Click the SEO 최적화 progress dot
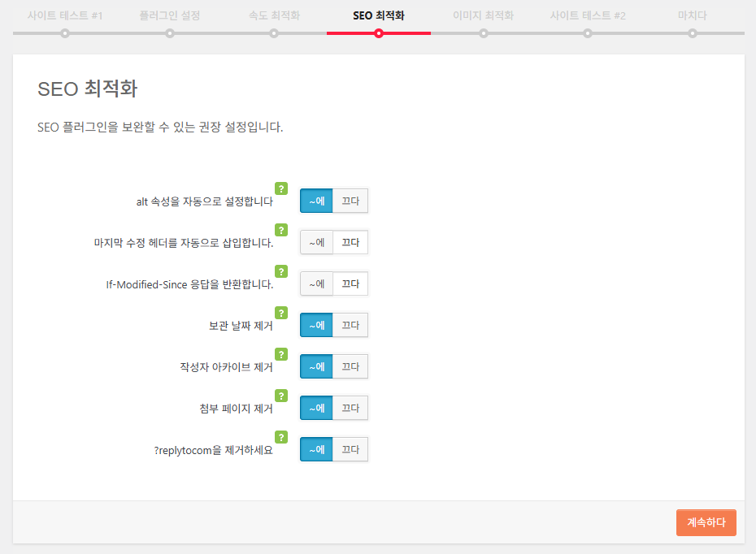The width and height of the screenshot is (756, 554). click(378, 34)
